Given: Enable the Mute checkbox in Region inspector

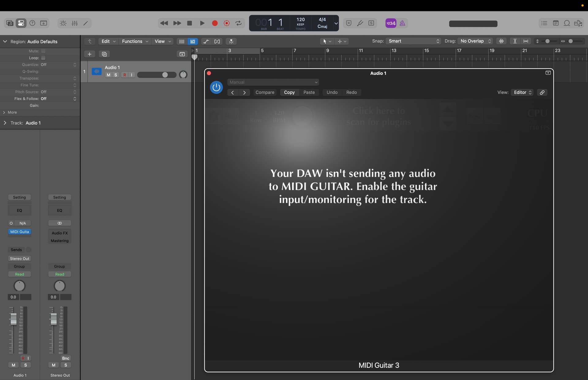Looking at the screenshot, I should pos(43,51).
